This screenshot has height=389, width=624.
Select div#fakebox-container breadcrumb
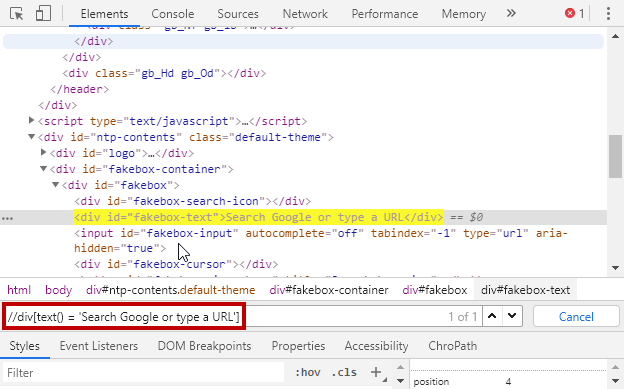[329, 290]
